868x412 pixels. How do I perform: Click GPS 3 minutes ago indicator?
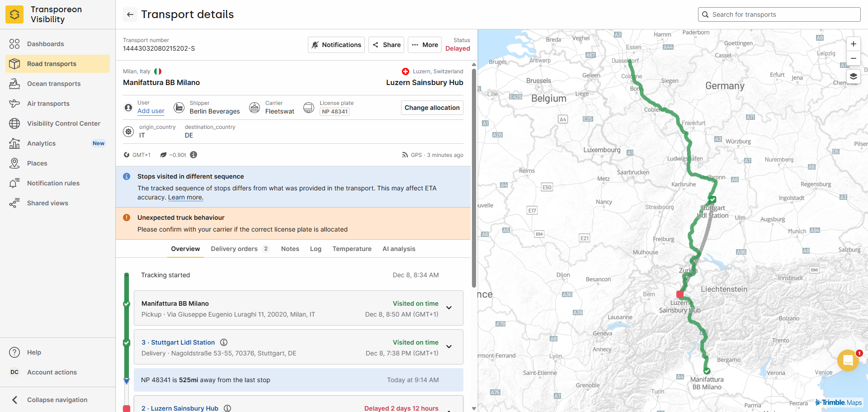click(433, 155)
